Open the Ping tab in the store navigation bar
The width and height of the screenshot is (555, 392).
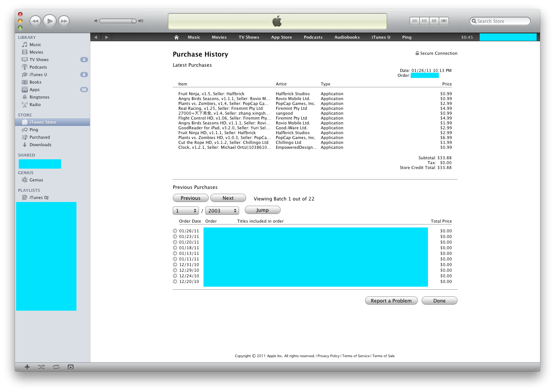pyautogui.click(x=407, y=37)
